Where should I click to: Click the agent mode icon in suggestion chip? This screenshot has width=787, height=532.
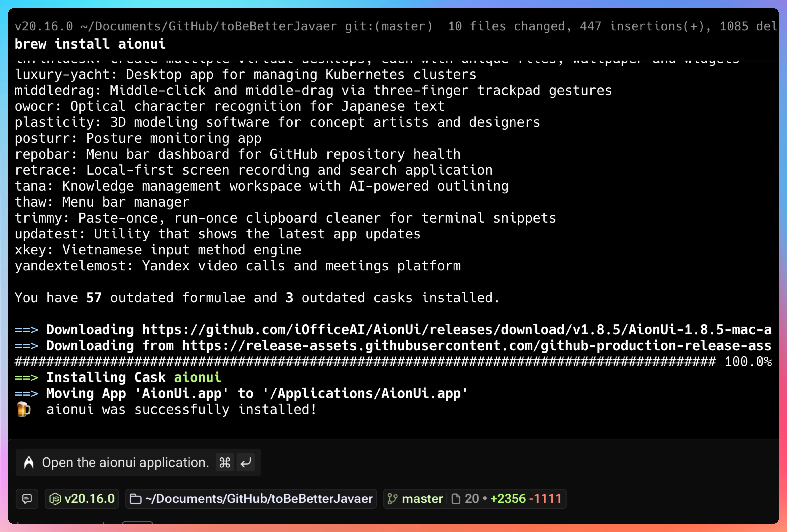[29, 463]
